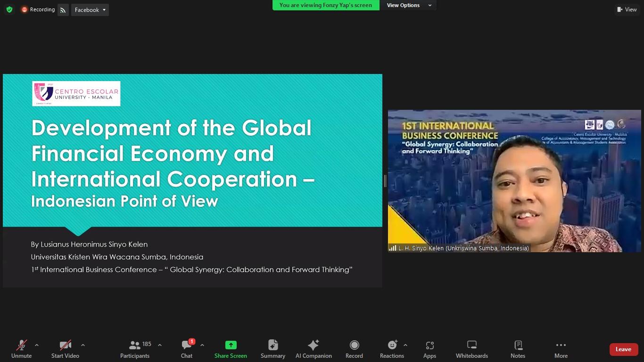Image resolution: width=644 pixels, height=362 pixels.
Task: Click the Record button
Action: 354,349
